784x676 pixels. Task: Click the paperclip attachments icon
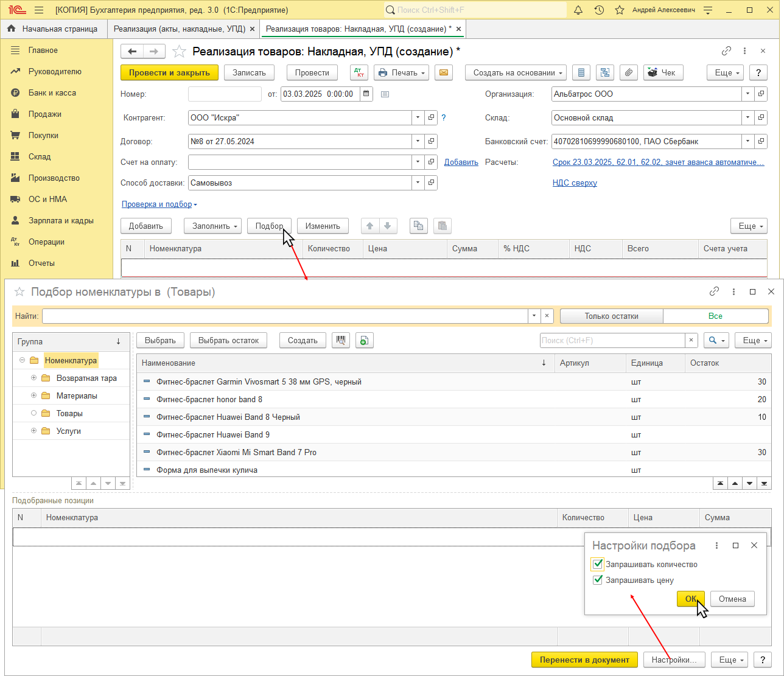[628, 72]
